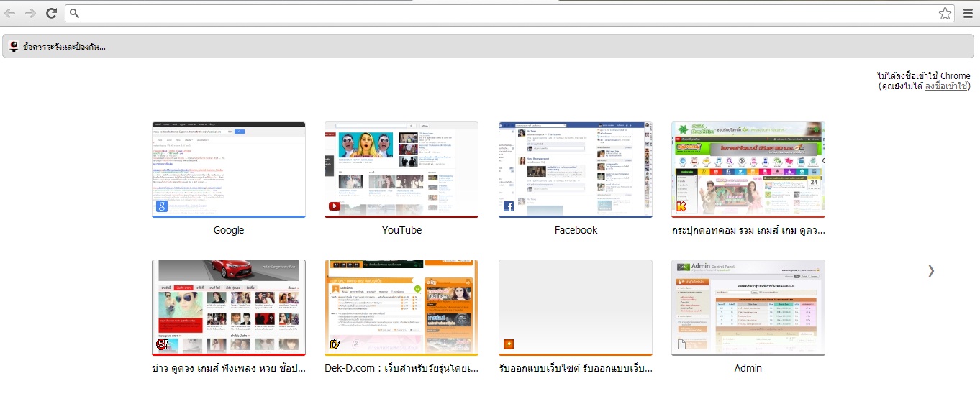
Task: Open the Chrome hamburger menu
Action: 968,13
